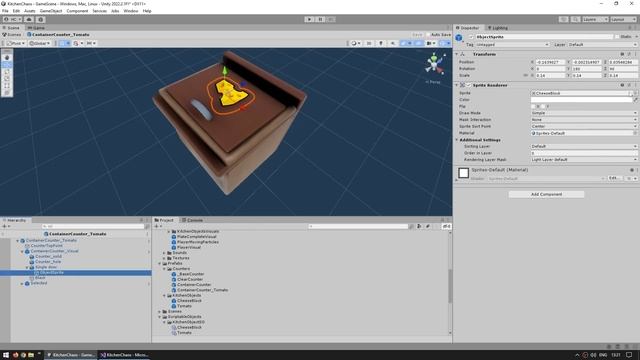Switch to the Game tab
The height and width of the screenshot is (360, 640).
click(x=36, y=28)
